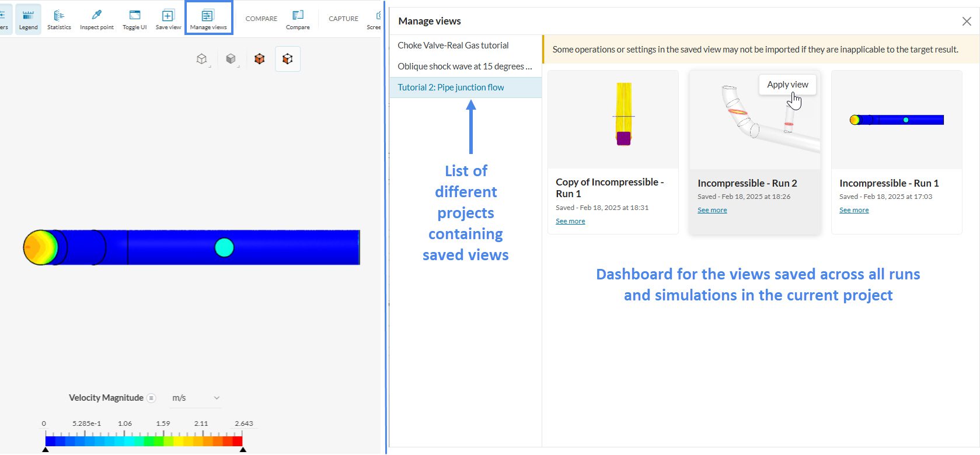Click the Save view icon

click(168, 19)
